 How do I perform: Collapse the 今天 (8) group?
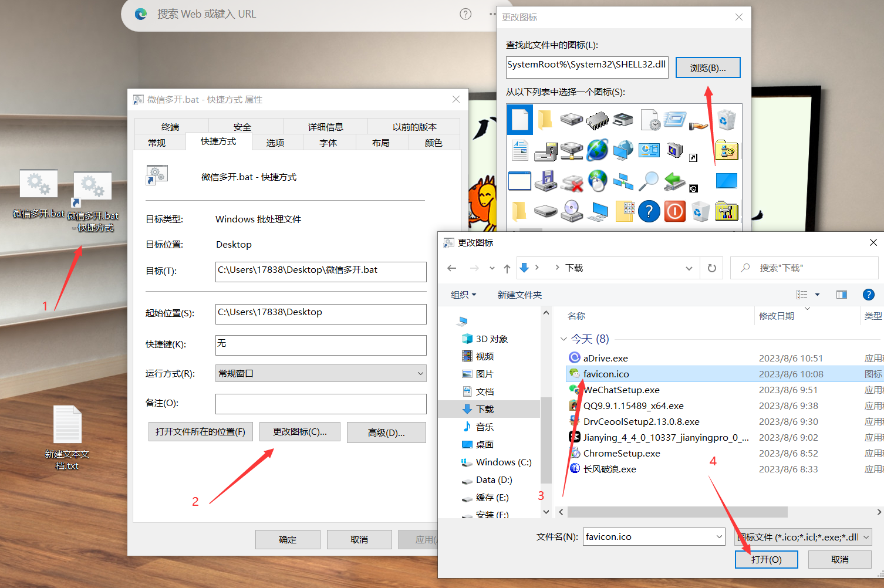[x=564, y=339]
